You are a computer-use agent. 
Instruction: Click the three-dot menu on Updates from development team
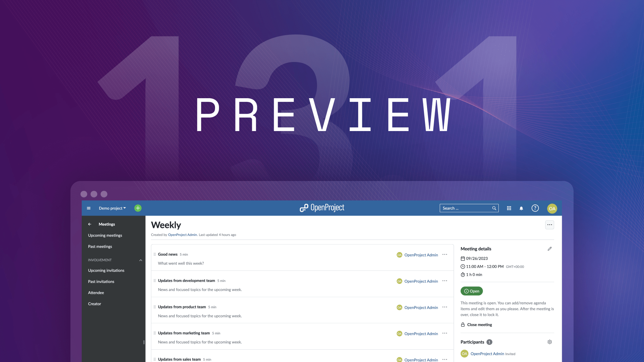(445, 281)
